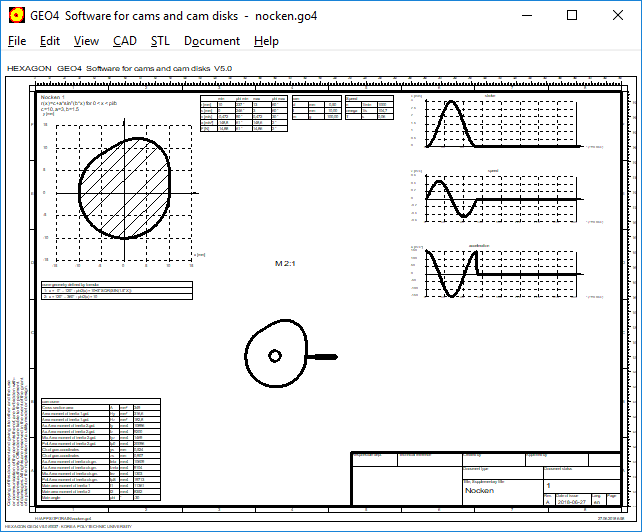Close the GEO4 window

point(618,15)
